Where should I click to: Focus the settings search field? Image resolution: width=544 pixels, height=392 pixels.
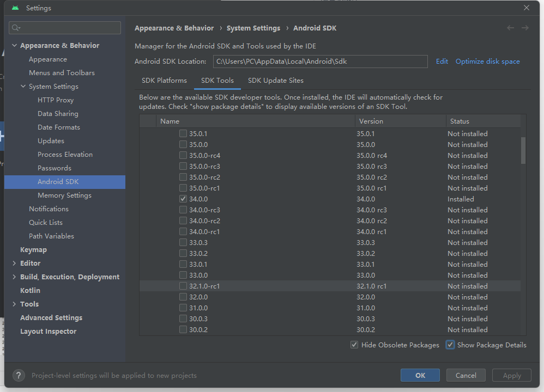[65, 28]
